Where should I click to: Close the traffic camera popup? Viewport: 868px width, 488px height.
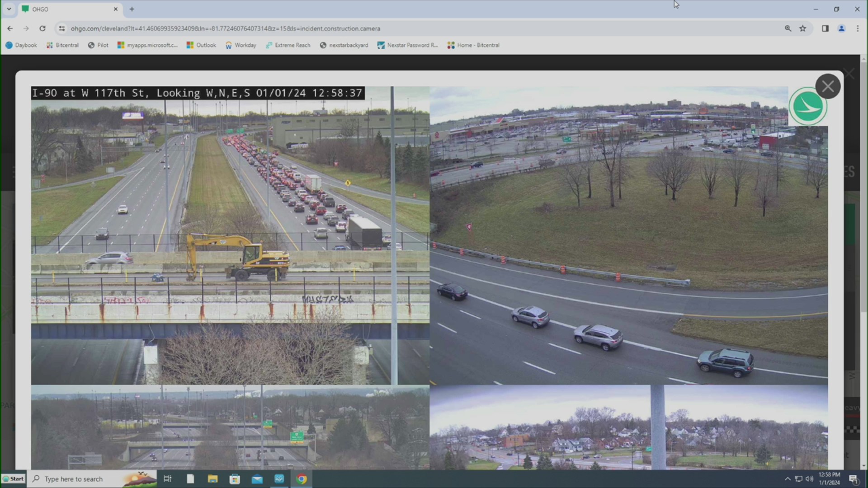point(828,86)
